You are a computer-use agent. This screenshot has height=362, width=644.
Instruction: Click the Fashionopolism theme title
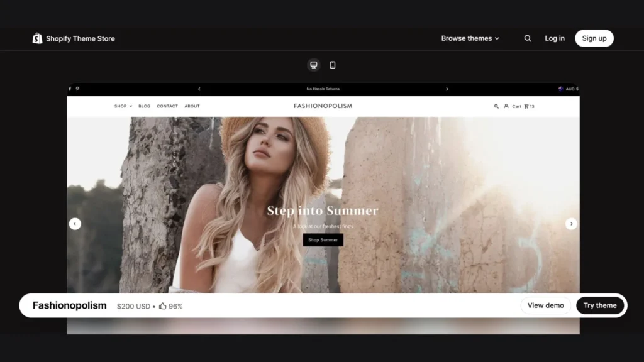click(x=69, y=305)
